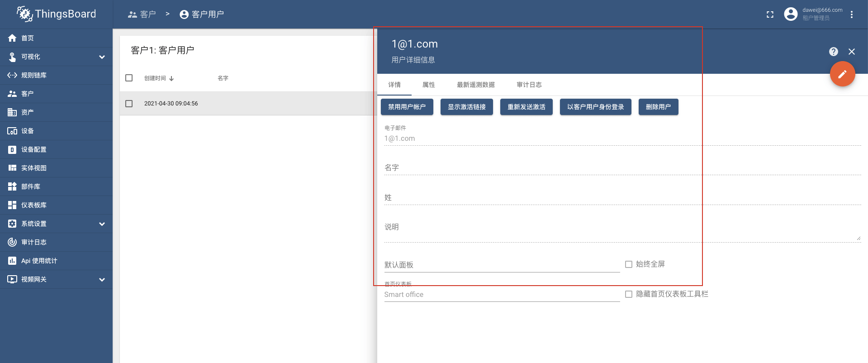868x363 pixels.
Task: Click the 电子邮件 field showing 1@1.com
Action: 622,139
